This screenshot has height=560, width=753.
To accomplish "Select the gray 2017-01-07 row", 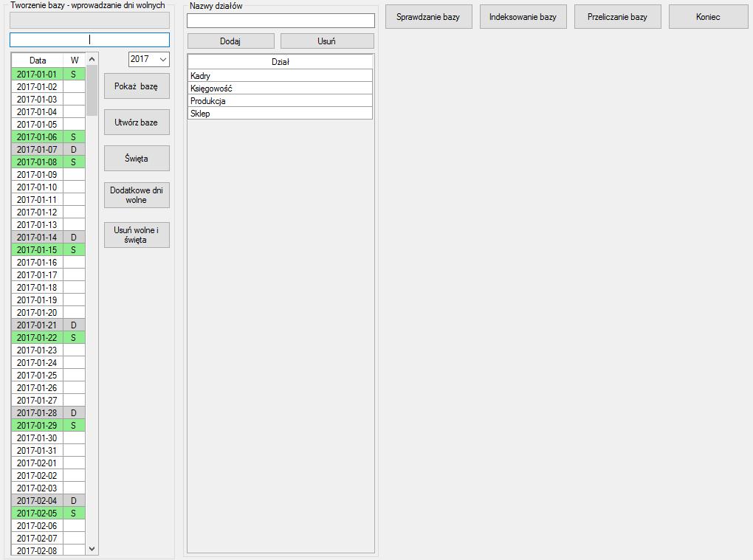I will [x=49, y=149].
